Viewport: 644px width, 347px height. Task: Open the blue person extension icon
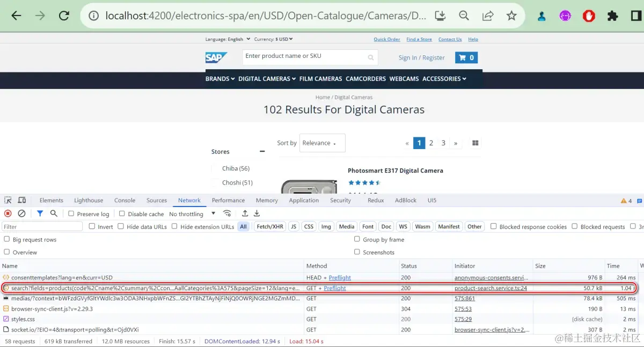(x=541, y=16)
